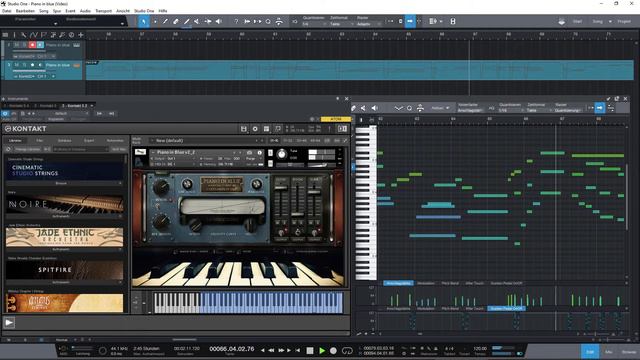
Task: Click the question mark help tool
Action: [x=236, y=21]
